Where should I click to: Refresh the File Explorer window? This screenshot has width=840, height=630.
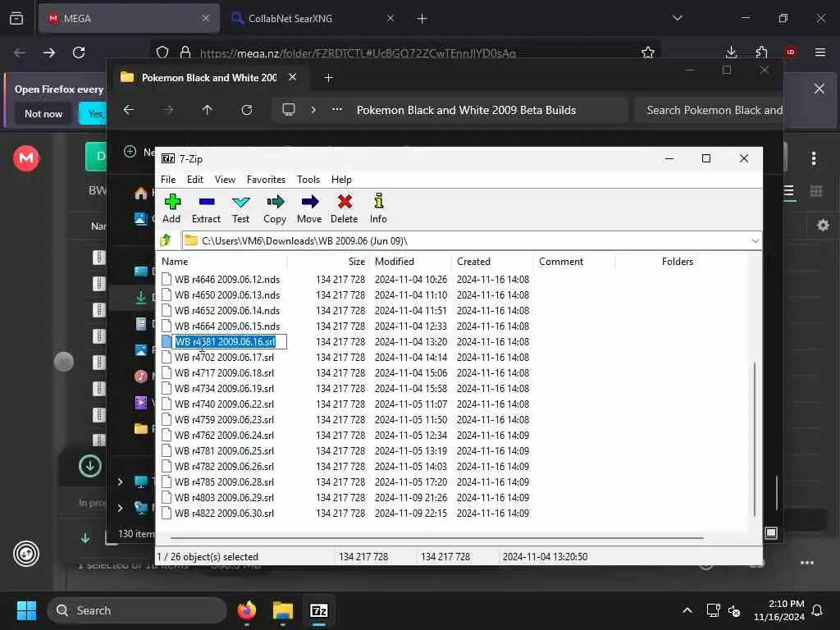tap(246, 110)
